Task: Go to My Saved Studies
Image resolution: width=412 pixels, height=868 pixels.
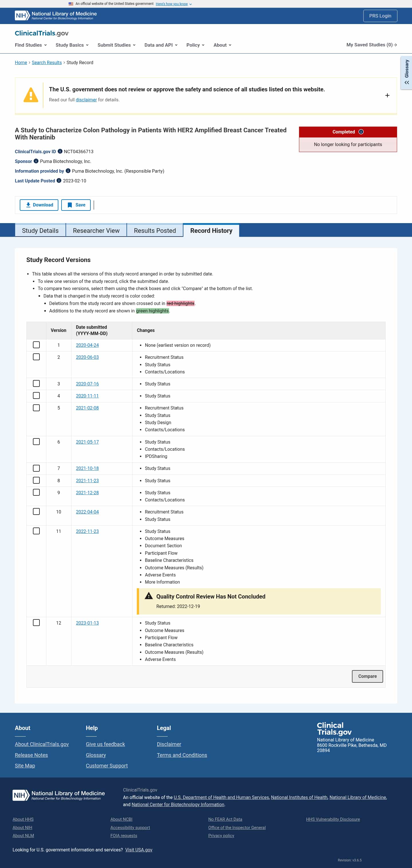Action: pos(372,45)
